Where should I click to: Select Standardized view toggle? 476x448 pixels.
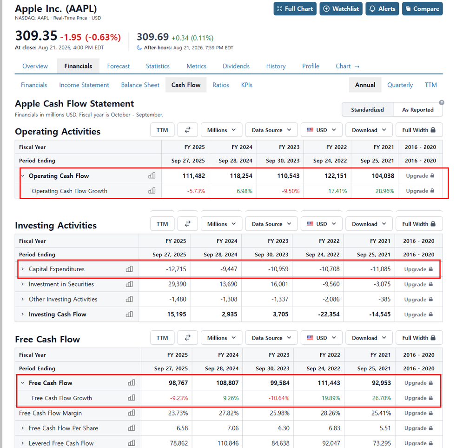367,110
